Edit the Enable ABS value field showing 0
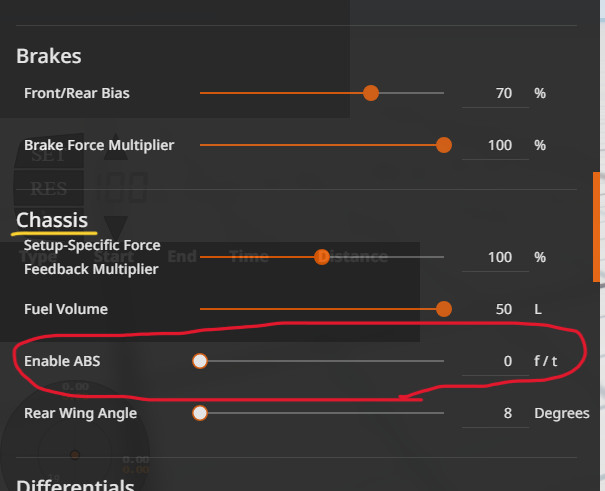 point(495,362)
